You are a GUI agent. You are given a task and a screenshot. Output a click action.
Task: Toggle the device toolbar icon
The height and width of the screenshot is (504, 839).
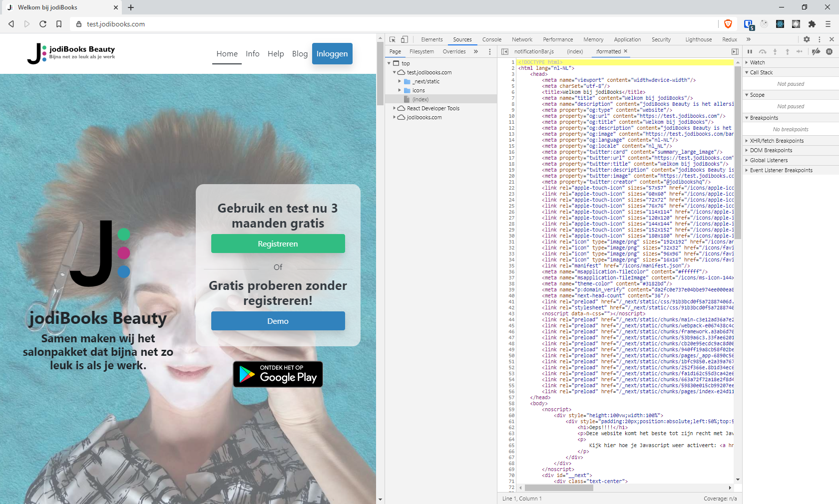pyautogui.click(x=405, y=39)
